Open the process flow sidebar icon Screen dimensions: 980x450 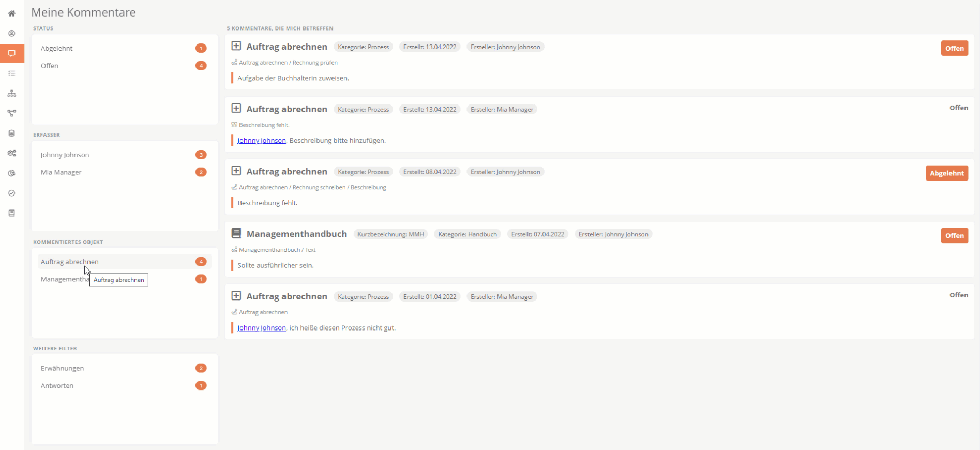pyautogui.click(x=12, y=113)
